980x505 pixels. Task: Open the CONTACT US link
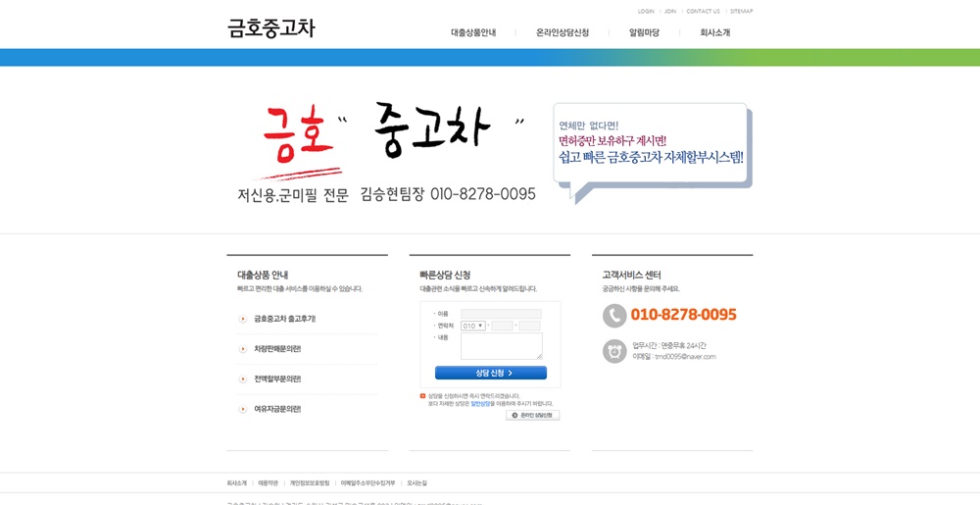(703, 11)
